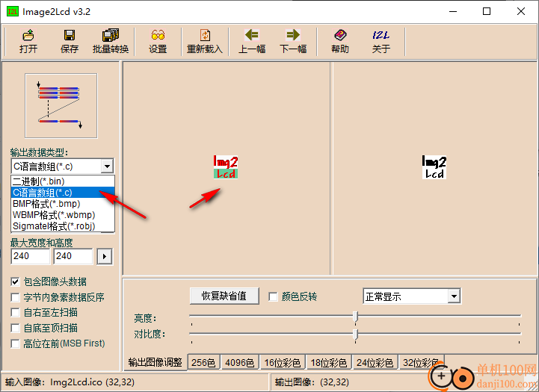539x392 pixels.
Task: Select 二进制(*.bin) output type
Action: [x=63, y=181]
